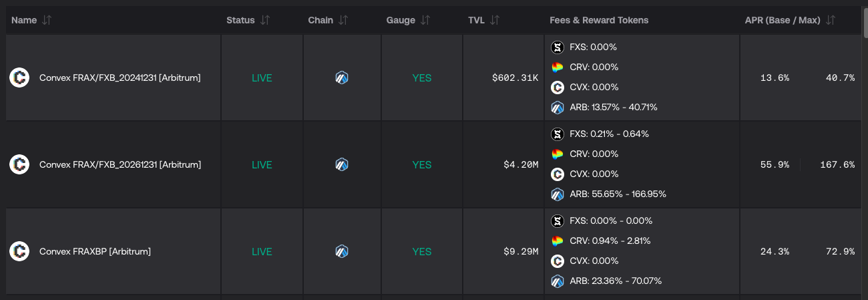This screenshot has height=300, width=868.
Task: Sort table by Status column arrows
Action: (265, 20)
